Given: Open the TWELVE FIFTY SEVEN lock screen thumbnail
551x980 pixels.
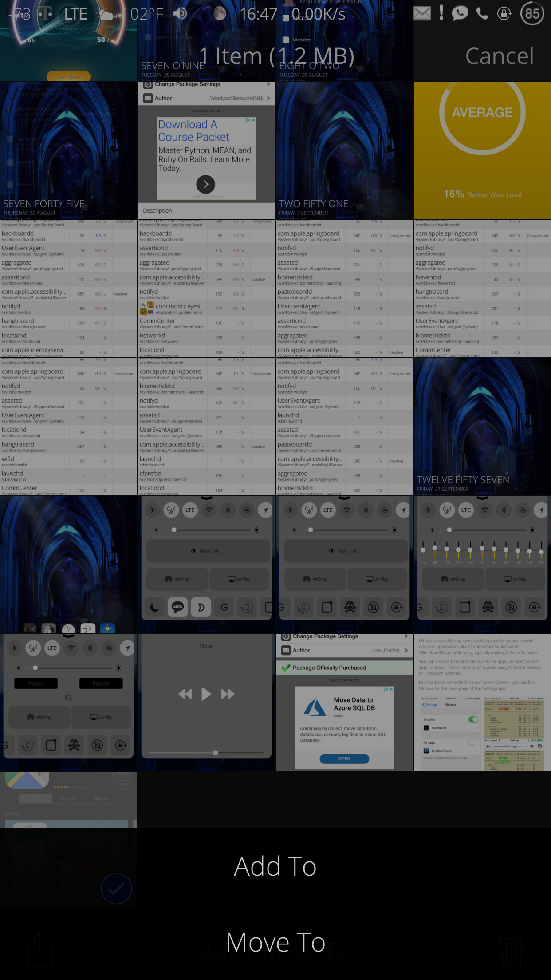Looking at the screenshot, I should coord(482,427).
